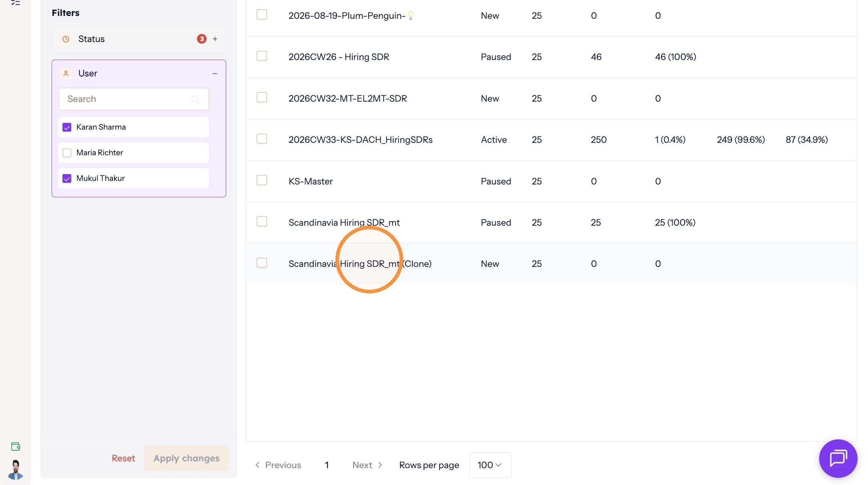Click the 25 (100%) value

tap(675, 222)
